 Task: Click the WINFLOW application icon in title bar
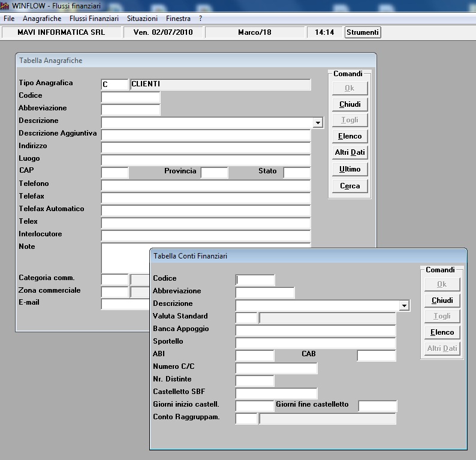(5, 5)
